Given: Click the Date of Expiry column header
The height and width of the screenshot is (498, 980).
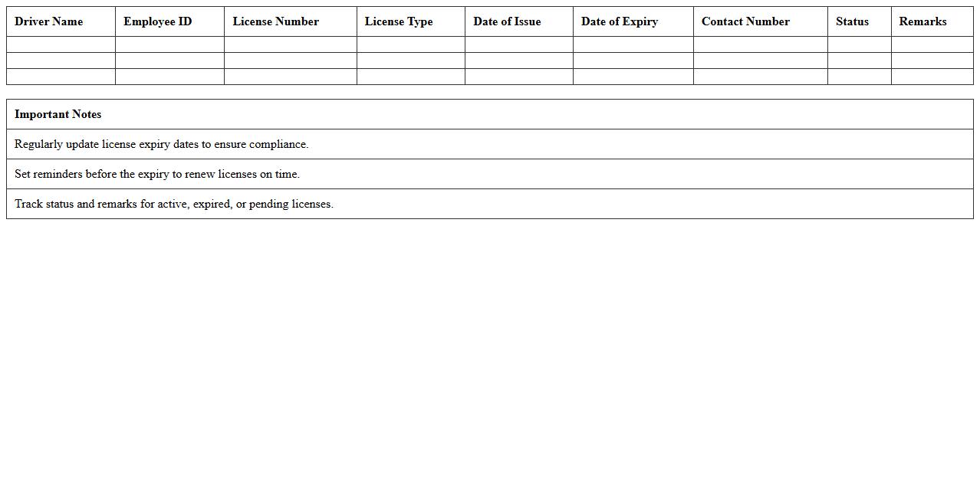Looking at the screenshot, I should point(620,21).
